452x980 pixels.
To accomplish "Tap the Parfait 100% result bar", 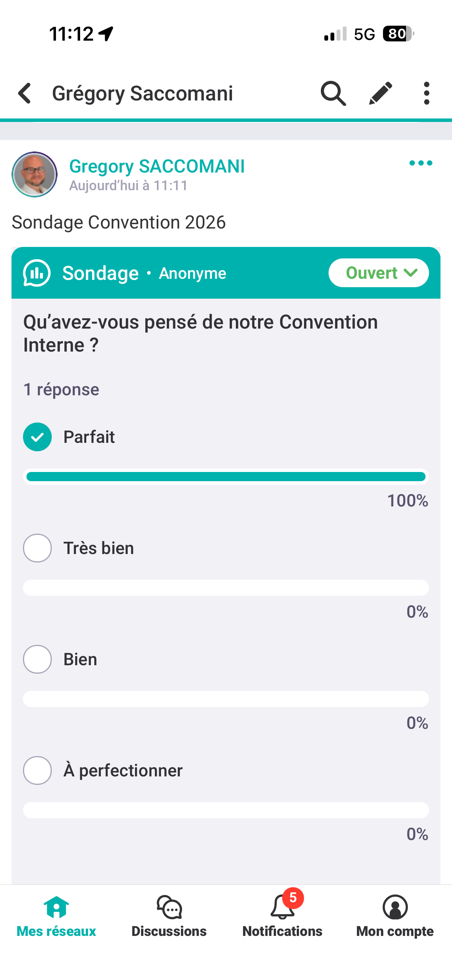I will [226, 477].
